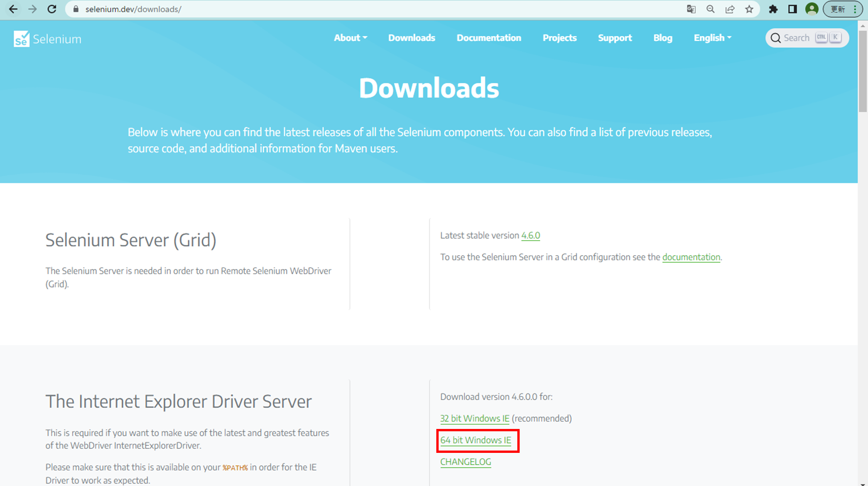The width and height of the screenshot is (868, 486).
Task: Open the CHANGELOG link
Action: [x=465, y=462]
